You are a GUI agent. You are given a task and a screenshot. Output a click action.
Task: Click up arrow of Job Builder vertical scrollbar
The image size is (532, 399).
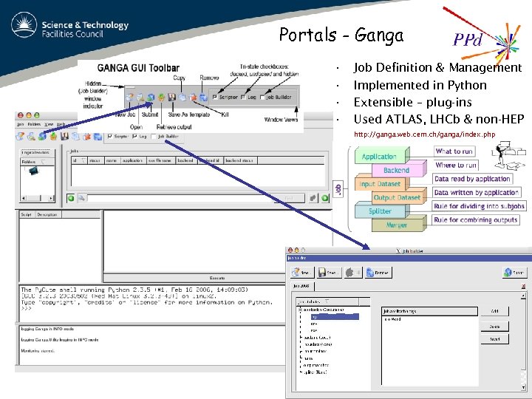pos(524,296)
